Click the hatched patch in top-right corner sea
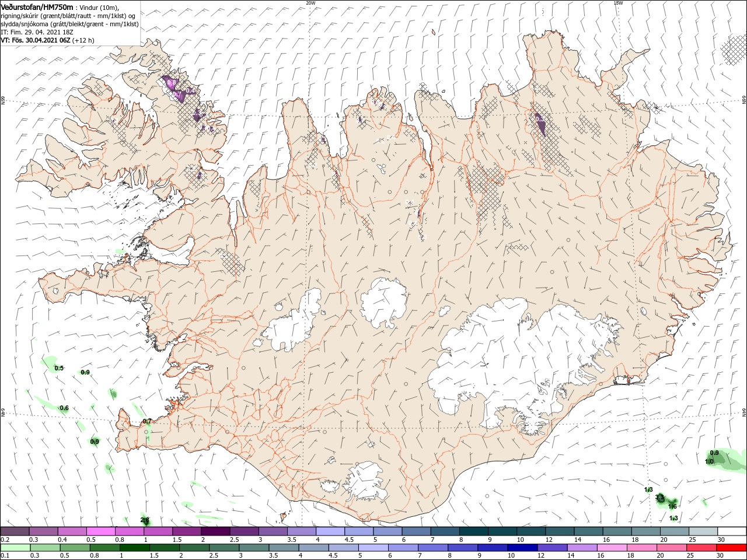747x560 pixels. pos(734,50)
